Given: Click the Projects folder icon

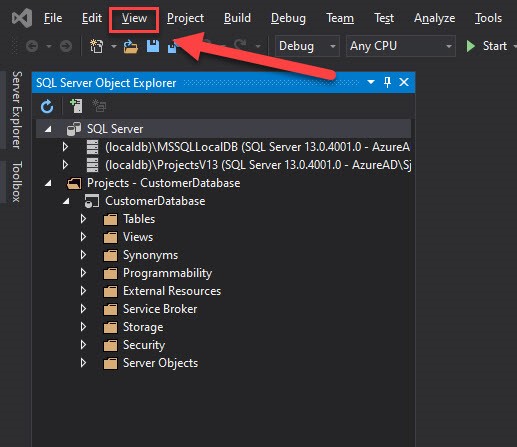Looking at the screenshot, I should coord(74,183).
